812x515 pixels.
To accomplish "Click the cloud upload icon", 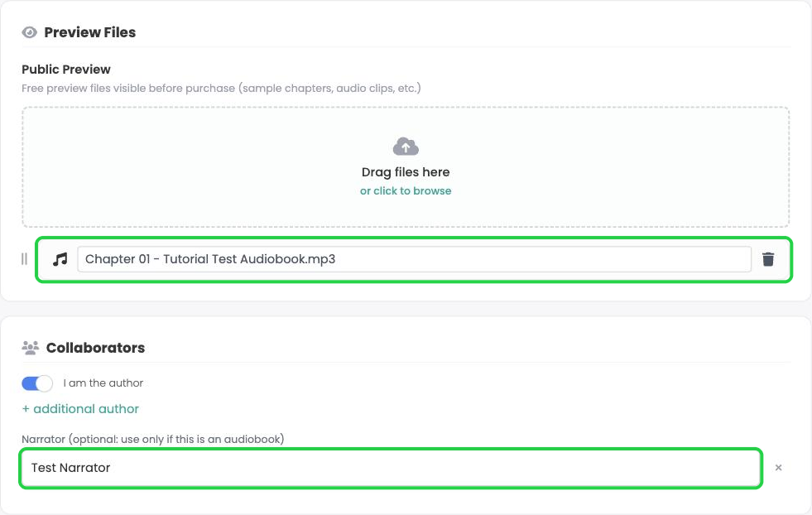I will point(406,147).
